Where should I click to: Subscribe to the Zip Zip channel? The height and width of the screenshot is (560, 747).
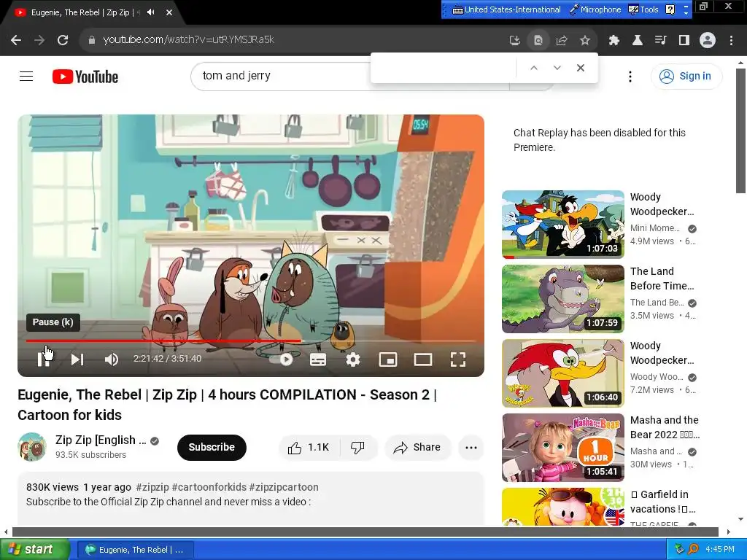tap(212, 447)
